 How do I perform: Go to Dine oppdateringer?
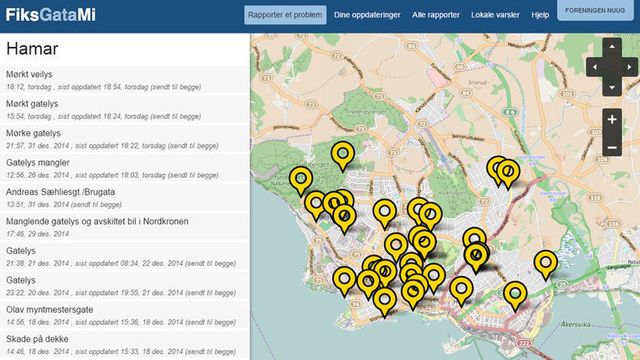coord(367,15)
